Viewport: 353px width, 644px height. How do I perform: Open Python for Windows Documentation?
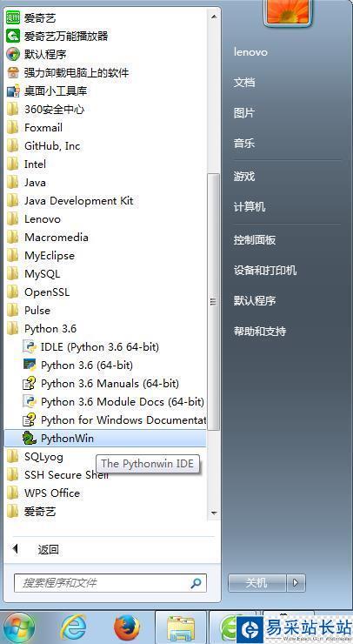(x=114, y=420)
